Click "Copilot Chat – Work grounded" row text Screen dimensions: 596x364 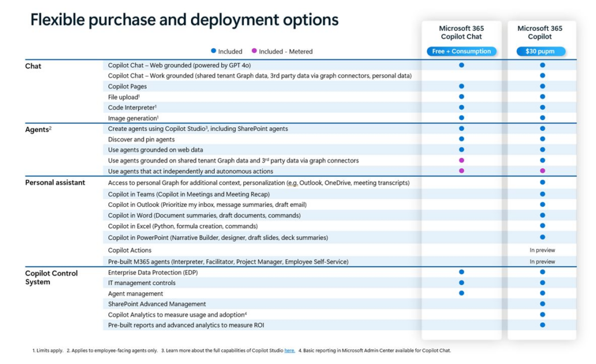[x=260, y=76]
